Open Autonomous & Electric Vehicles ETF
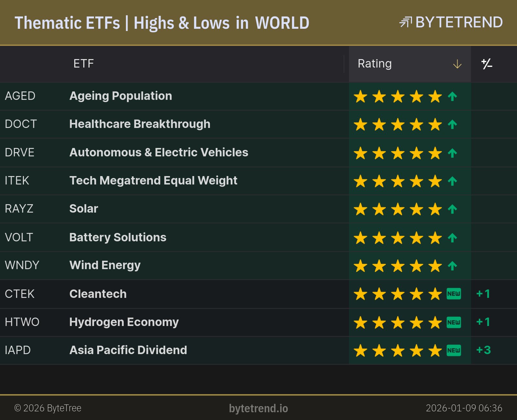This screenshot has width=517, height=420. coord(159,152)
